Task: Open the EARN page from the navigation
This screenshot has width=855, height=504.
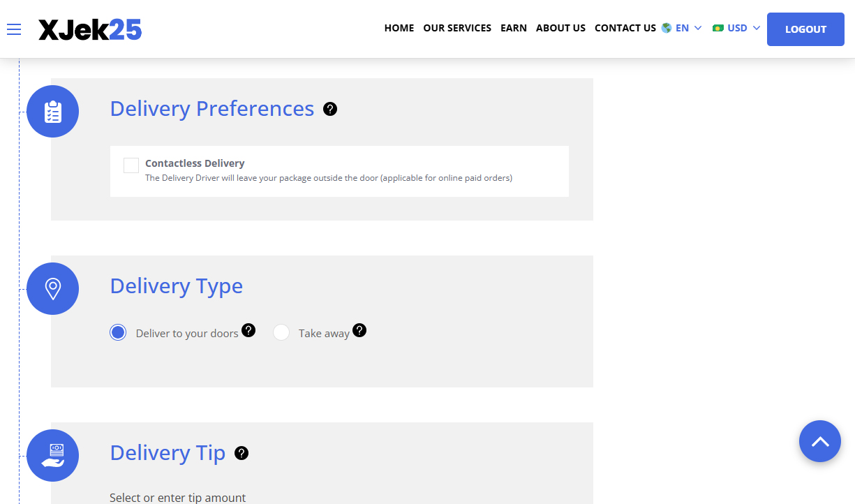Action: click(514, 28)
